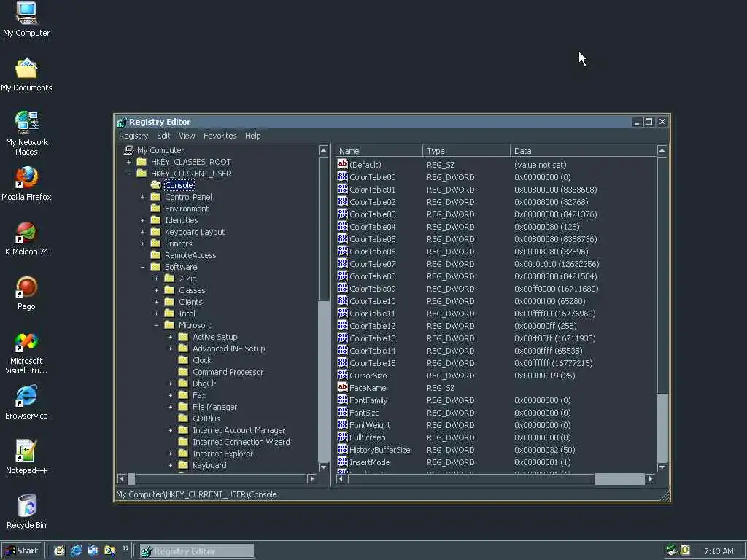Select the RemoteAccess key

coord(190,255)
